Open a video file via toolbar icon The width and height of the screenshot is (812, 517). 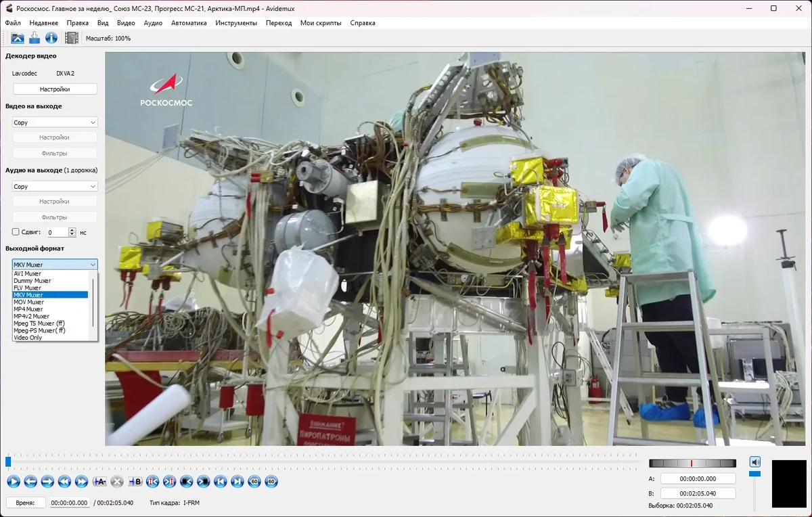(17, 39)
